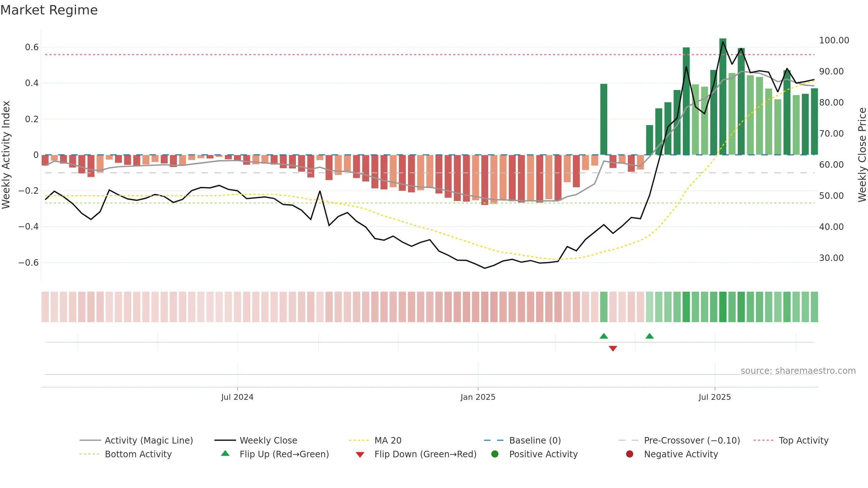Click the Jul 2025 axis label

715,397
